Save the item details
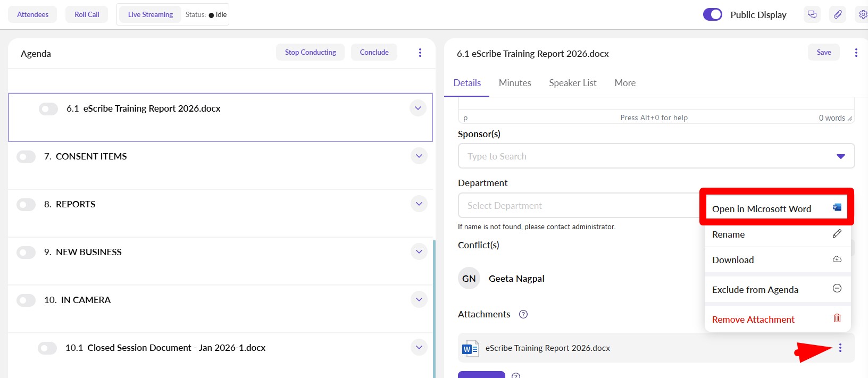Screen dimensions: 868x378 click(x=824, y=52)
